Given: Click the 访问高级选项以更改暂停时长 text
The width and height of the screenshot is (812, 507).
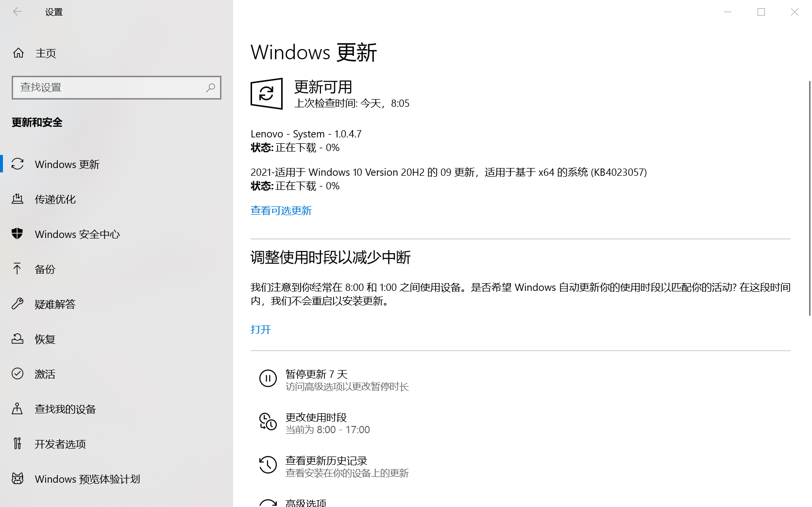Looking at the screenshot, I should point(347,387).
